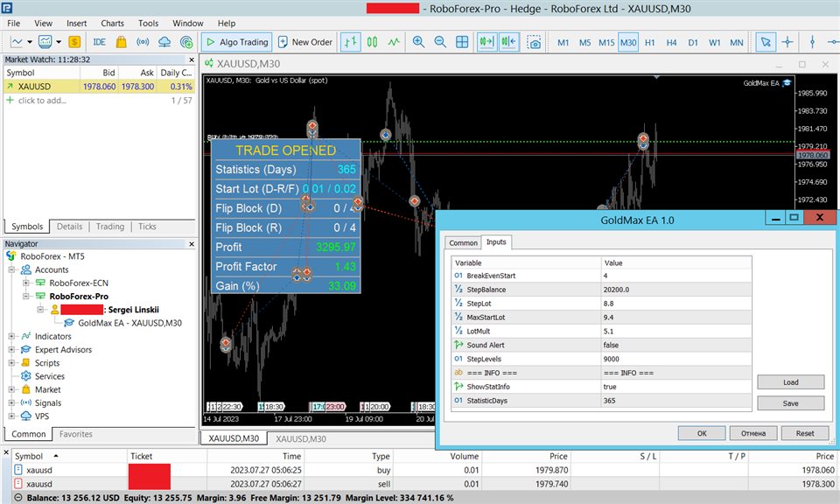Switch chart to D1 timeframe
This screenshot has width=840, height=504.
point(693,42)
